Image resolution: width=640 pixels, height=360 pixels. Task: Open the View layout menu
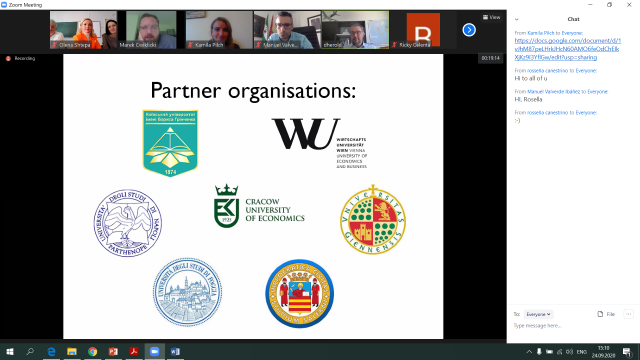pos(491,17)
